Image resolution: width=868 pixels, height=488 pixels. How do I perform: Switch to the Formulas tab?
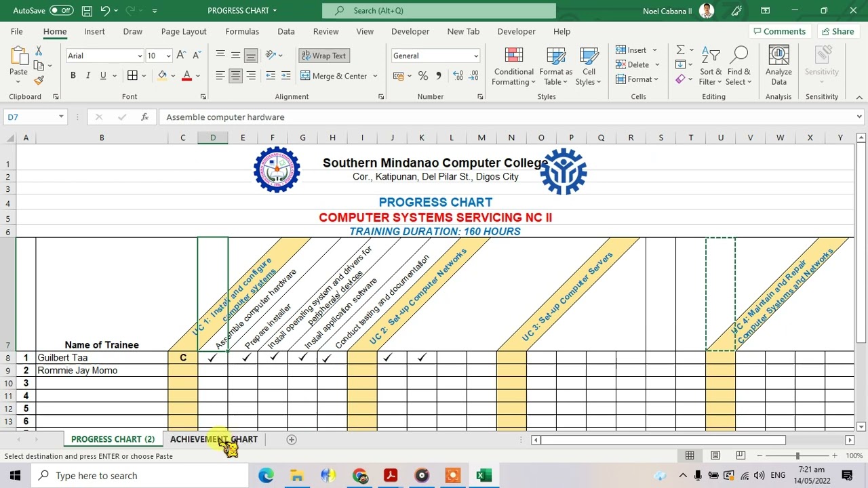(242, 31)
